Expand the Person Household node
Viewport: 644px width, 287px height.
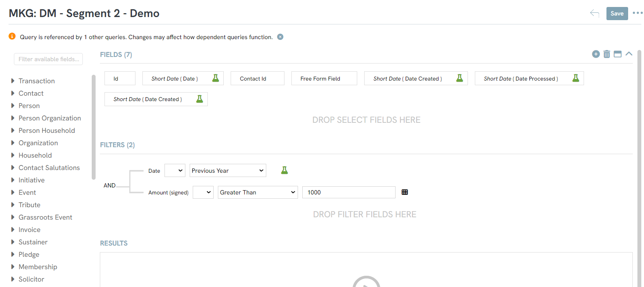tap(13, 131)
